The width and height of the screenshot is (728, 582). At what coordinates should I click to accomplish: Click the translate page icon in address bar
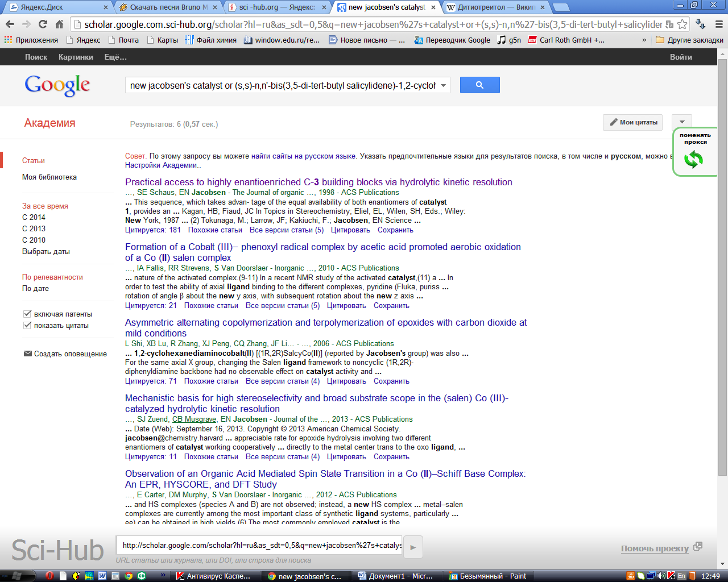pyautogui.click(x=669, y=24)
